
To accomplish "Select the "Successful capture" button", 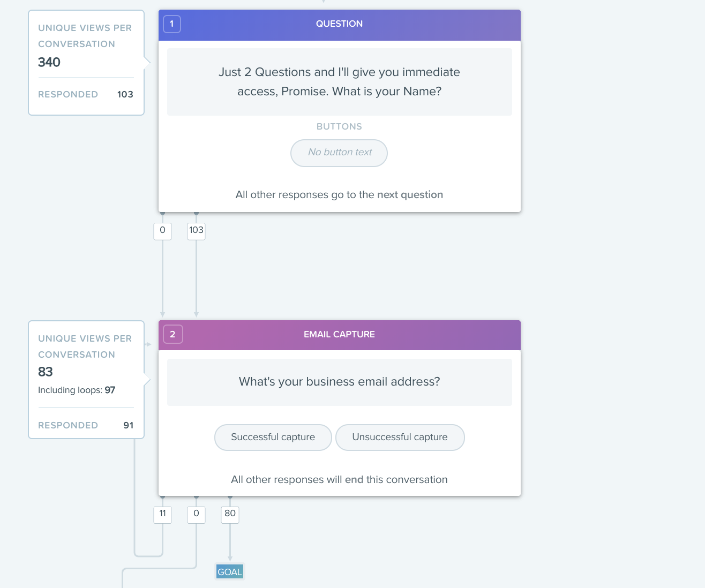I will tap(273, 438).
